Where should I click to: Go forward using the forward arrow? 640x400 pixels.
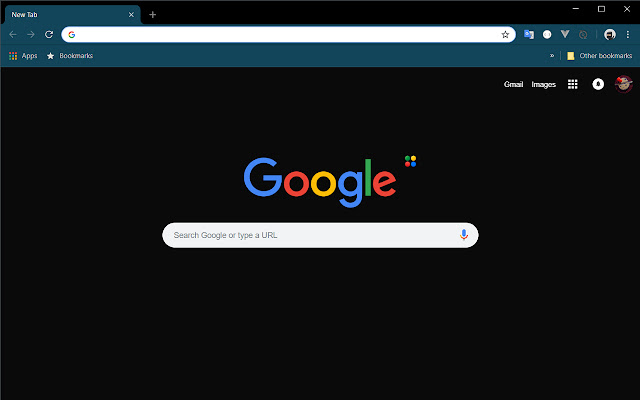pyautogui.click(x=31, y=35)
